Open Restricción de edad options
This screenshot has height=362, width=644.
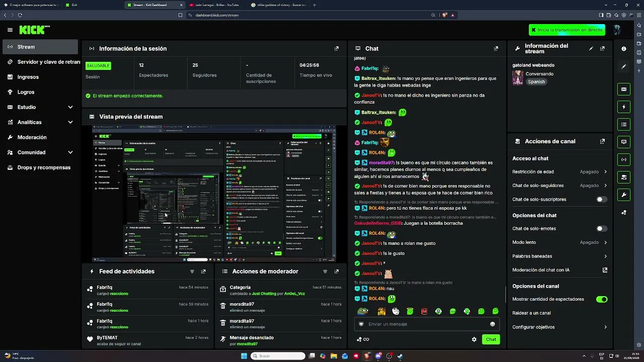coord(559,172)
